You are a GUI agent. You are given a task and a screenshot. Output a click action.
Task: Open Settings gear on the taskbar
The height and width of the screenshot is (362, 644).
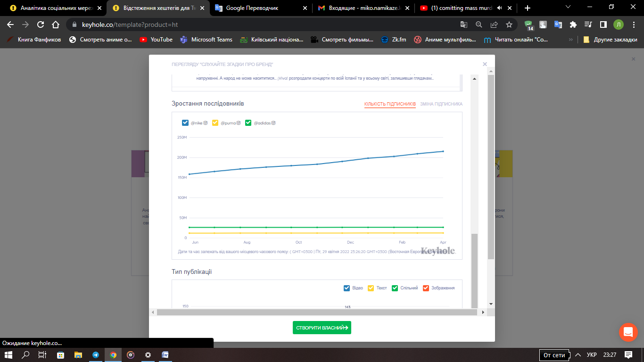pyautogui.click(x=148, y=355)
